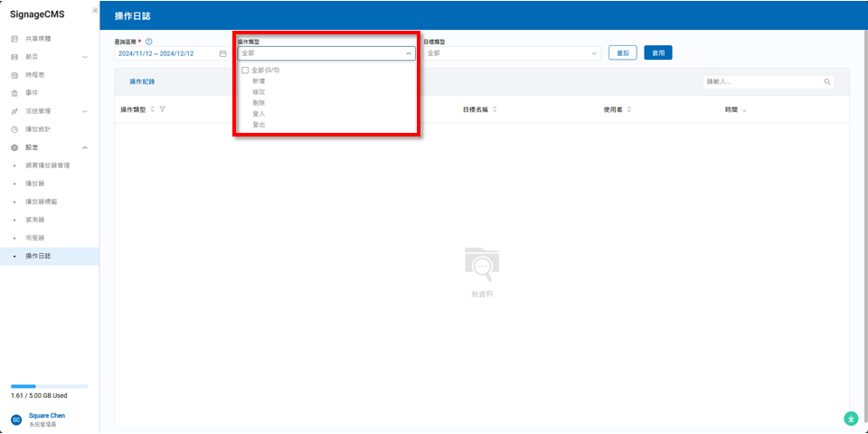The image size is (868, 434).
Task: Click the 套用 apply button
Action: tap(657, 53)
